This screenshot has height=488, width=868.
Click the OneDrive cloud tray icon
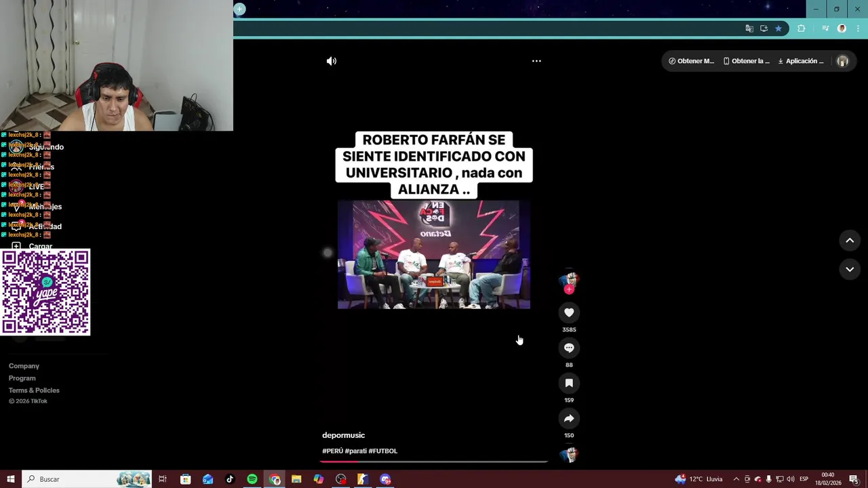point(758,479)
